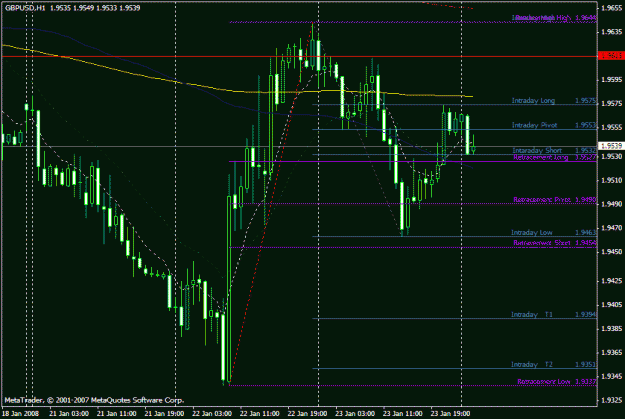Click the Intraday T2 value 1.9351
The image size is (625, 419).
[x=586, y=364]
